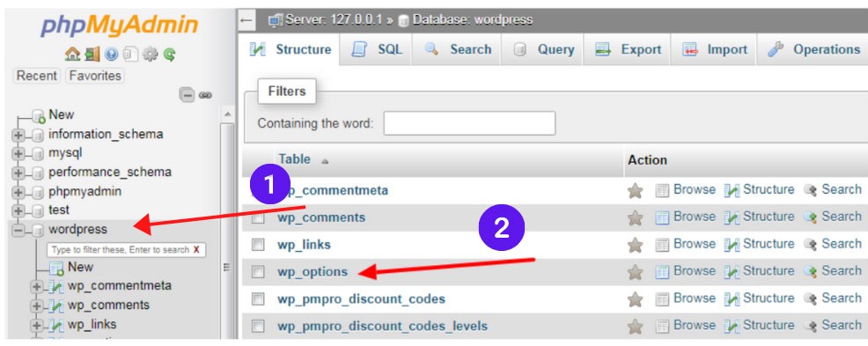Image resolution: width=868 pixels, height=346 pixels.
Task: Click the Favorites button
Action: point(95,76)
